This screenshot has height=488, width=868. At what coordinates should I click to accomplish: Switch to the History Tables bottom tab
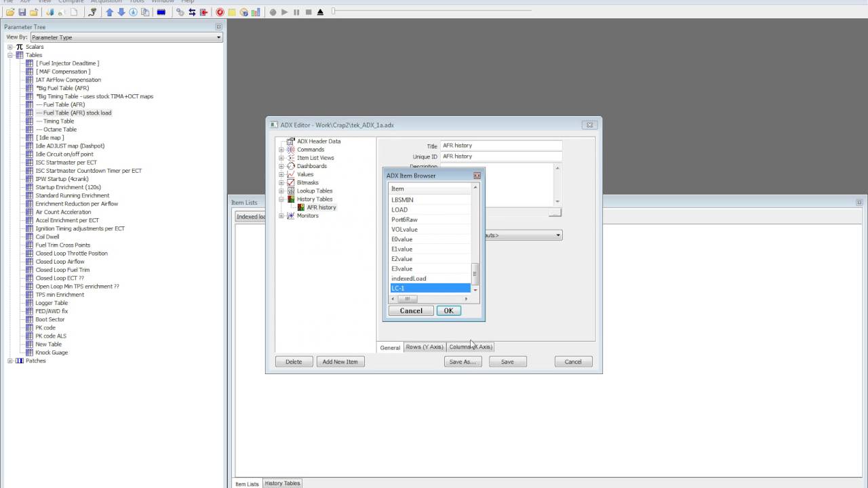point(282,483)
